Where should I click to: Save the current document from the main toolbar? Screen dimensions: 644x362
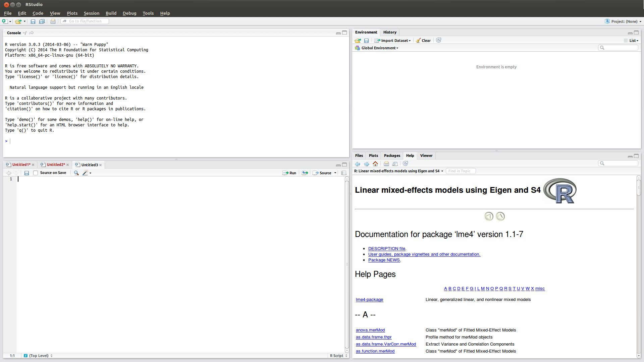coord(33,21)
